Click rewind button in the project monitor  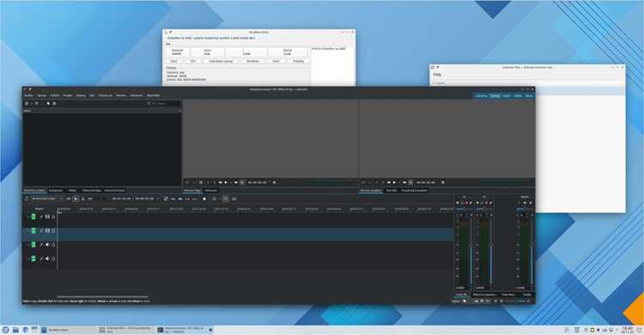[x=389, y=182]
